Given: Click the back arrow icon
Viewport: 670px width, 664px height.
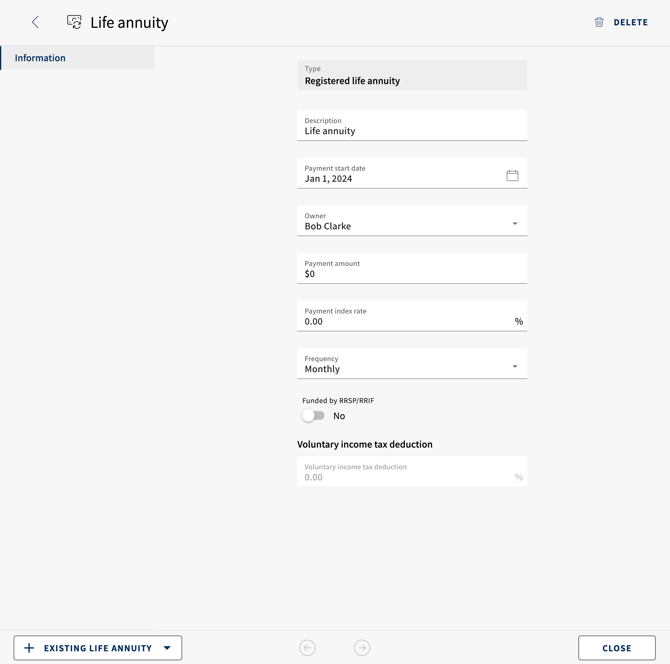Looking at the screenshot, I should coord(35,22).
